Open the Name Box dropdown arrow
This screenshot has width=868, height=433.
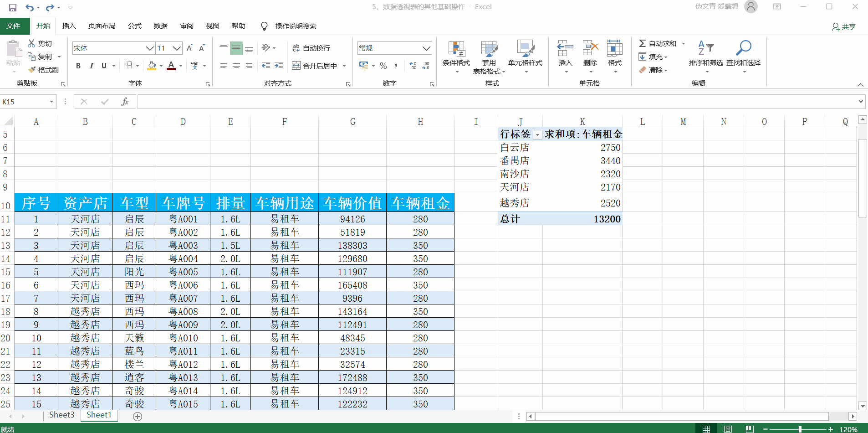coord(51,102)
